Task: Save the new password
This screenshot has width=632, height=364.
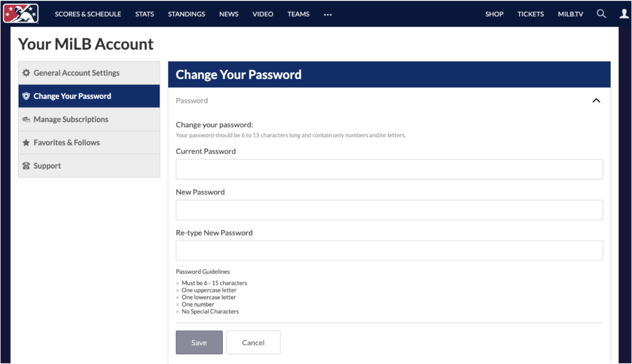Action: coord(199,342)
